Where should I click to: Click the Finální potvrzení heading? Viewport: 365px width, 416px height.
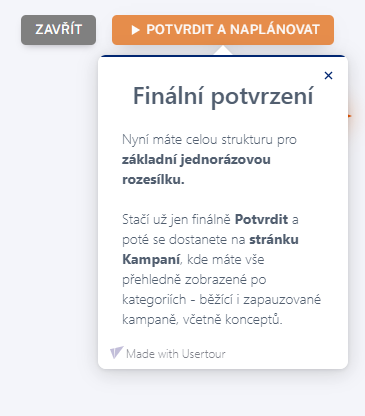pos(223,96)
